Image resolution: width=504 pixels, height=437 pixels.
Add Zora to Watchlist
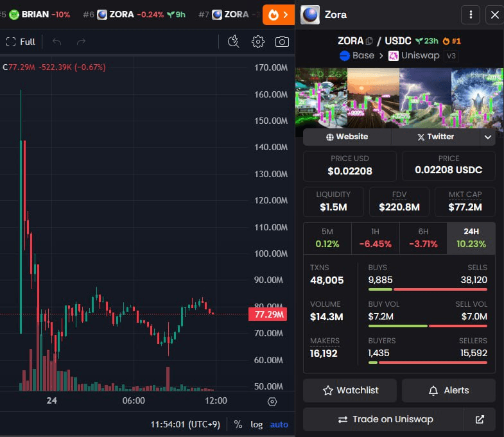[x=350, y=390]
